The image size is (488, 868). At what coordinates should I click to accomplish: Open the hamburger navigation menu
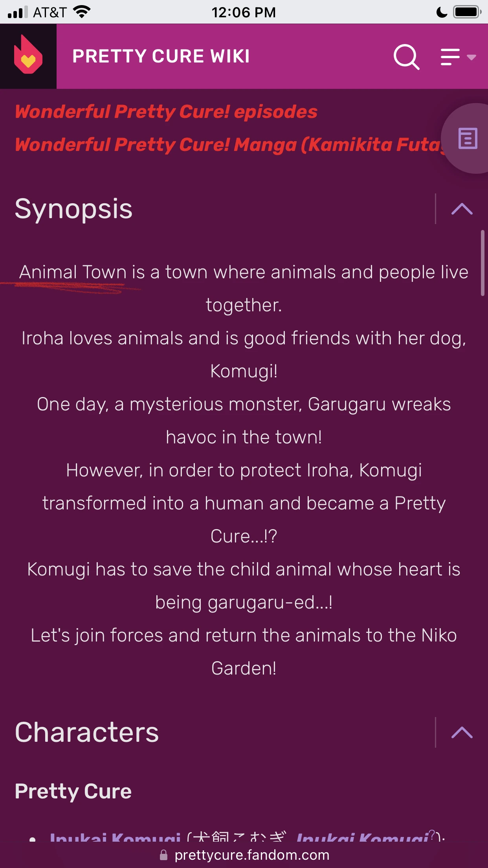(450, 57)
